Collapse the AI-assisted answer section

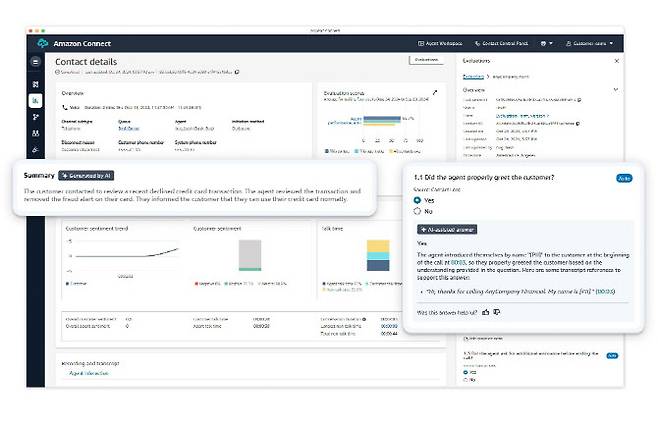coord(446,229)
